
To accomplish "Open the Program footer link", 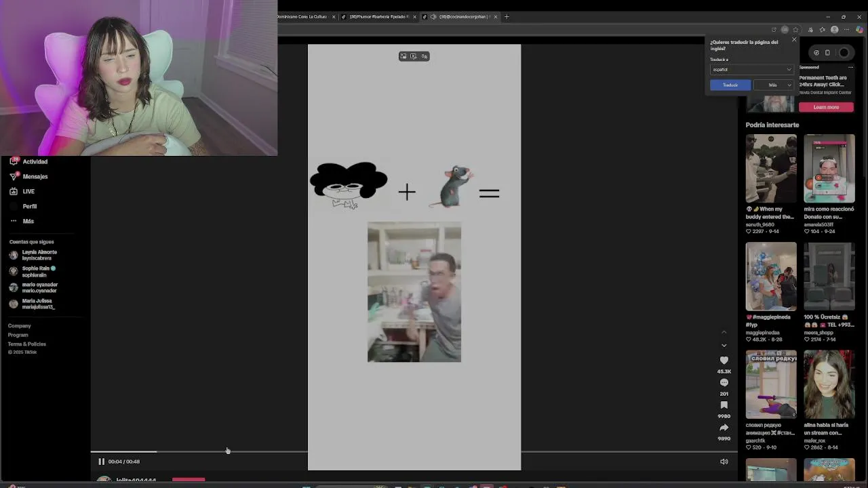I will (18, 335).
